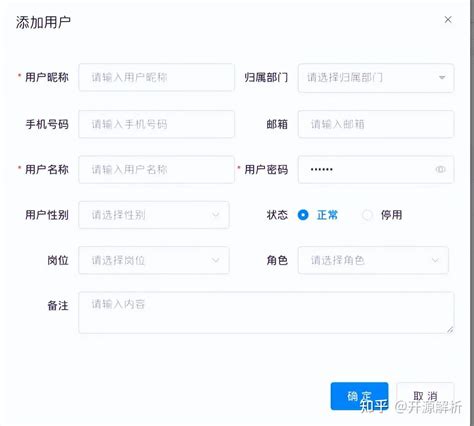This screenshot has width=474, height=426.
Task: Click the 确定 confirm button
Action: coord(359,396)
